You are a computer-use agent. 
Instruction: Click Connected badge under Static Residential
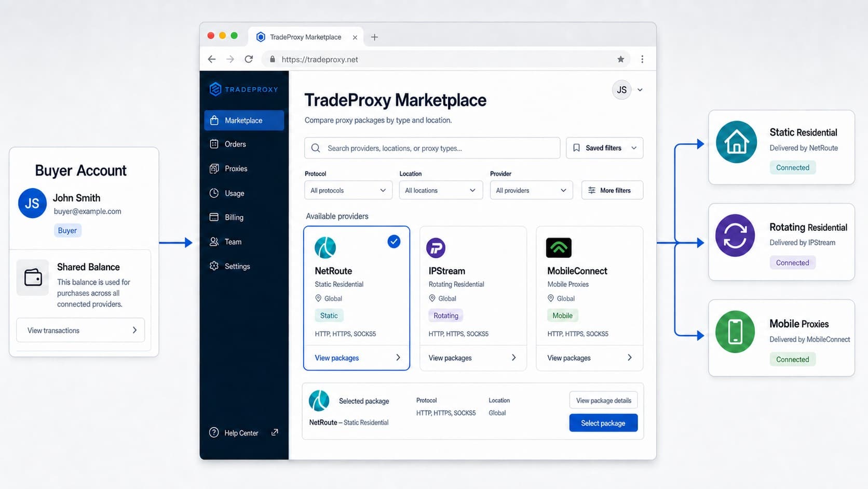pyautogui.click(x=793, y=167)
